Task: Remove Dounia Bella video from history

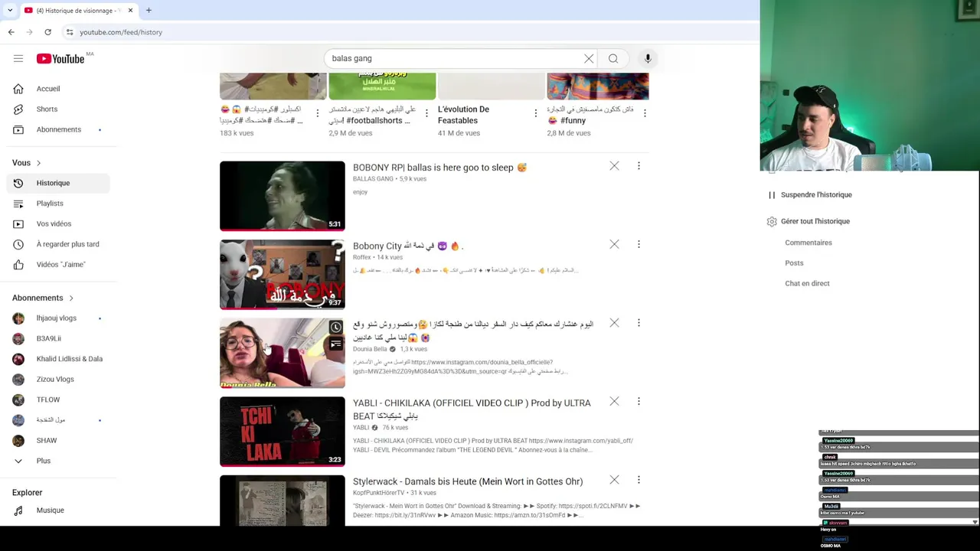Action: point(614,323)
